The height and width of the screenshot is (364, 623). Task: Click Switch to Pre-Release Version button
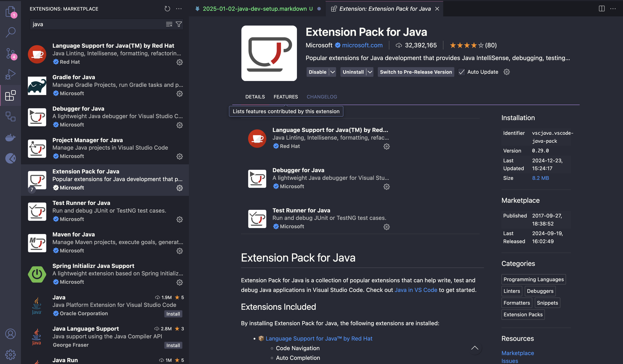coord(416,72)
